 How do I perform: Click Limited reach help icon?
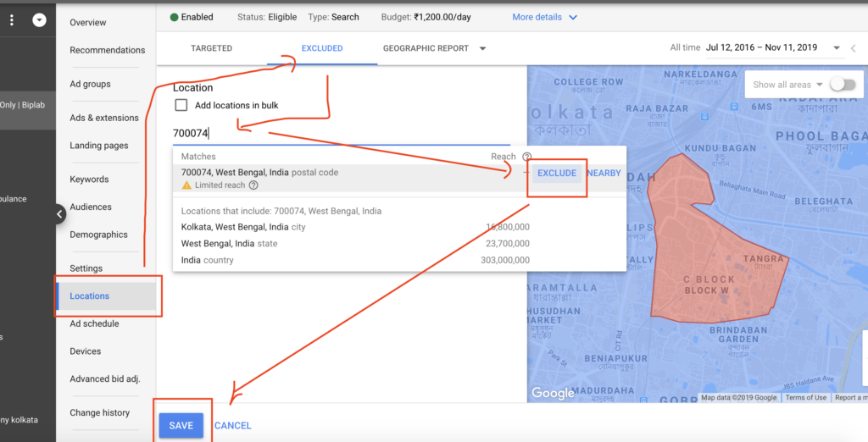point(253,185)
